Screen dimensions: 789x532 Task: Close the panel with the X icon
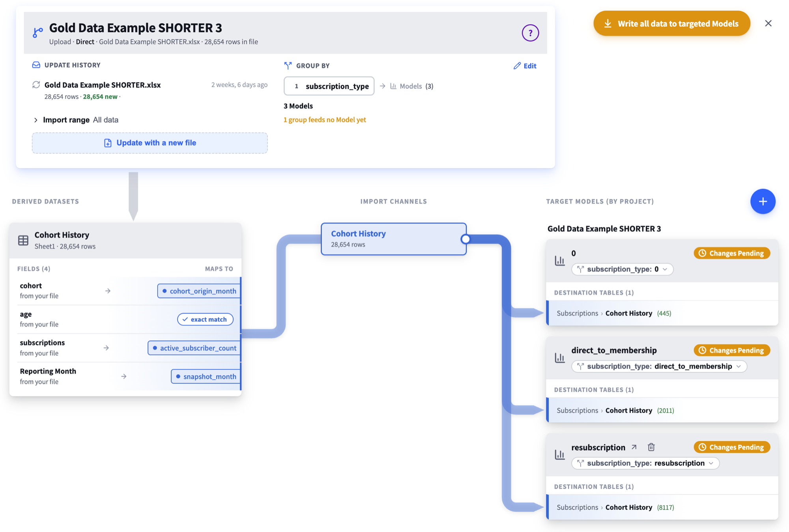tap(768, 23)
